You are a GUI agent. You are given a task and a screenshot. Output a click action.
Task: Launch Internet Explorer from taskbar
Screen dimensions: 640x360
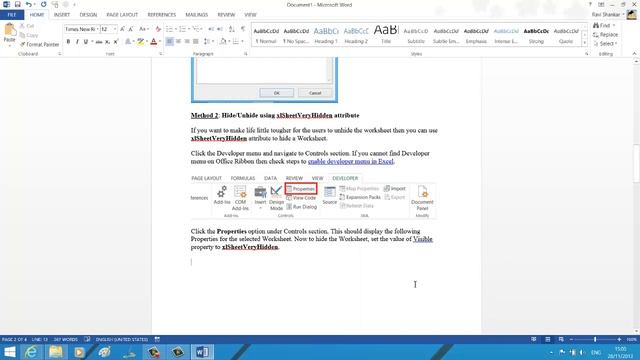click(x=31, y=352)
